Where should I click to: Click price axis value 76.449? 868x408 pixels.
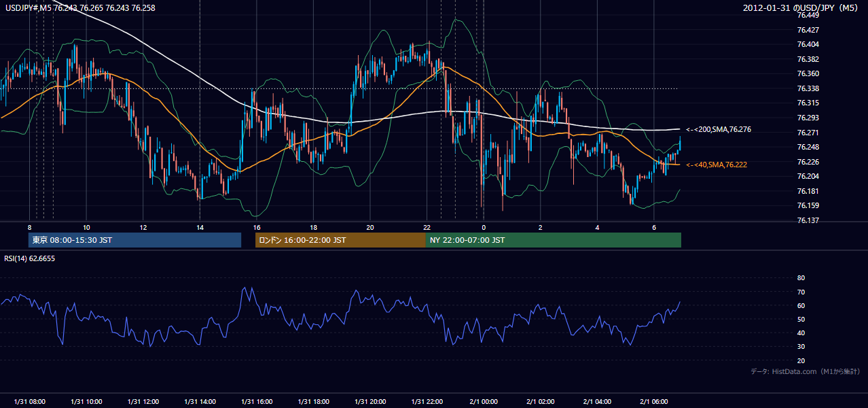(x=808, y=15)
